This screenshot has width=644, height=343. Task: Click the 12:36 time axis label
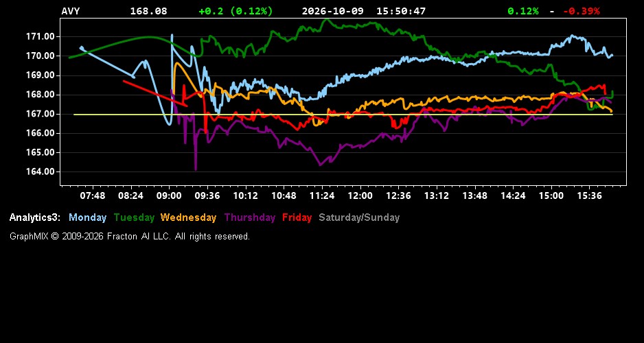click(398, 196)
